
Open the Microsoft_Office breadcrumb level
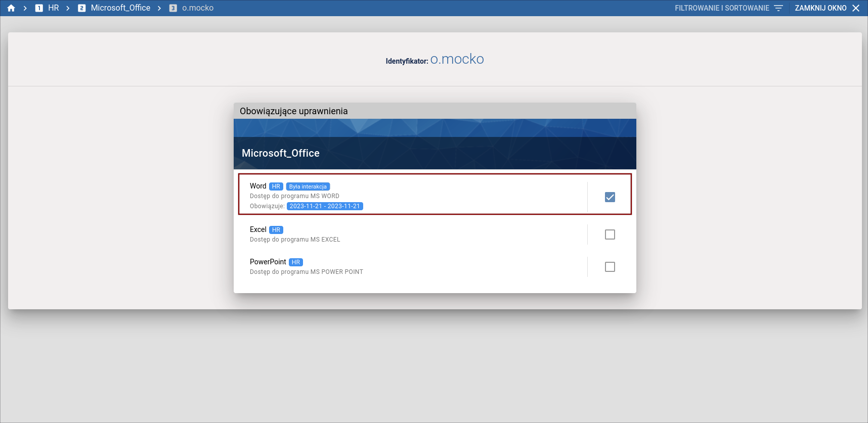point(120,8)
